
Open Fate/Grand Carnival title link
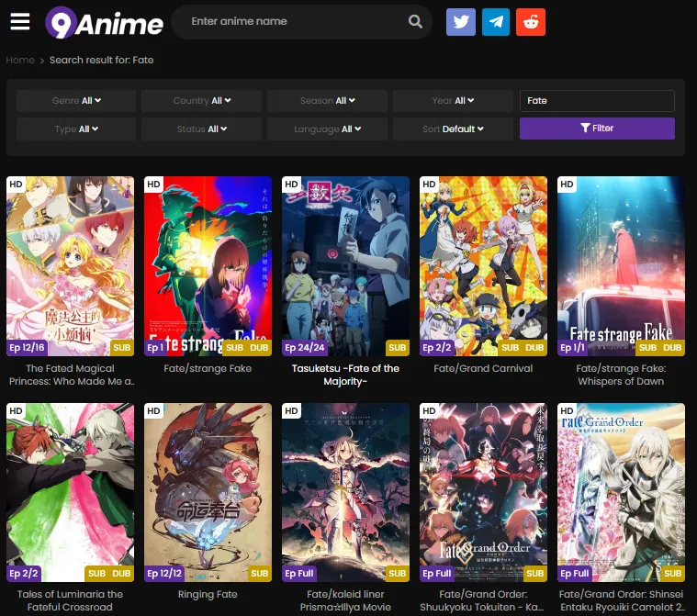tap(483, 369)
